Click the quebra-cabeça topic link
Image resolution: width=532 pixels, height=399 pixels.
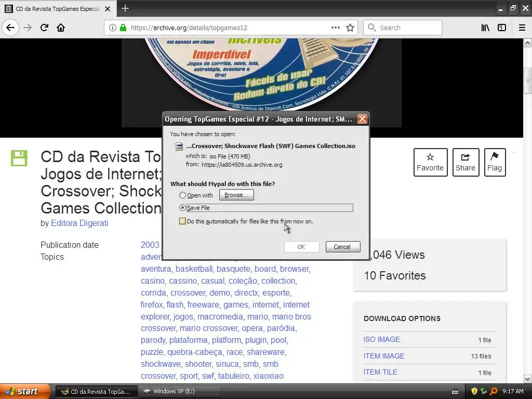[x=195, y=352]
